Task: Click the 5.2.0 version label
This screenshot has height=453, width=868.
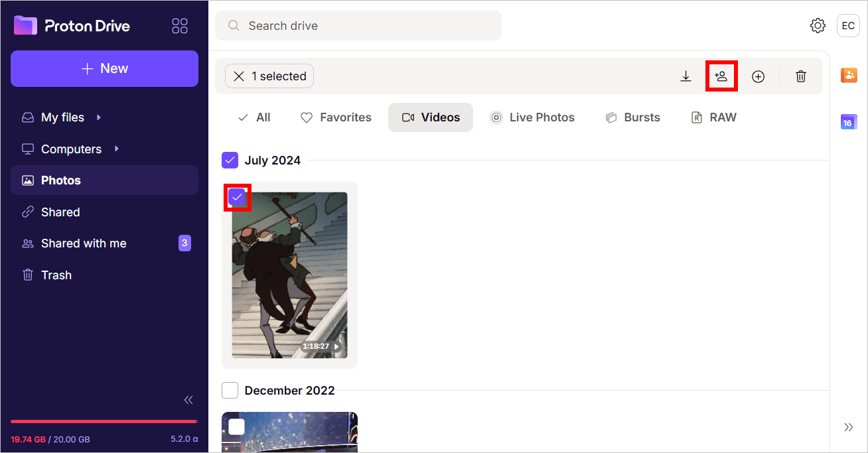Action: 184,439
